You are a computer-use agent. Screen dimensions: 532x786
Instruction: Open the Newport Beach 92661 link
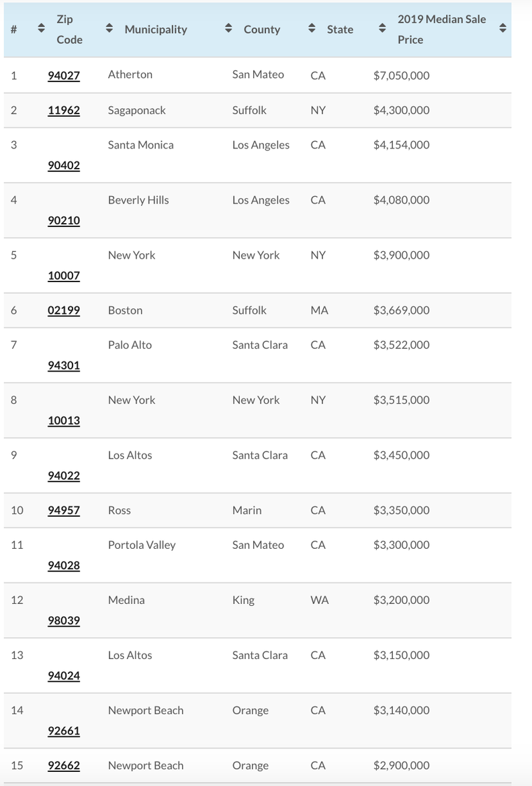tap(64, 730)
